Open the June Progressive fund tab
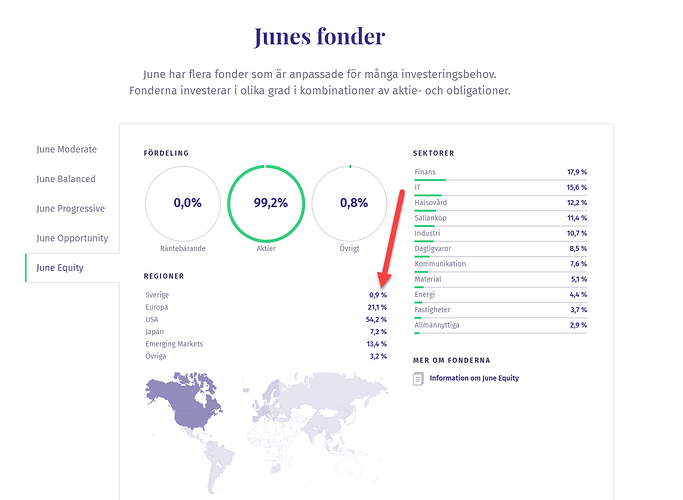Image resolution: width=683 pixels, height=500 pixels. 70,209
